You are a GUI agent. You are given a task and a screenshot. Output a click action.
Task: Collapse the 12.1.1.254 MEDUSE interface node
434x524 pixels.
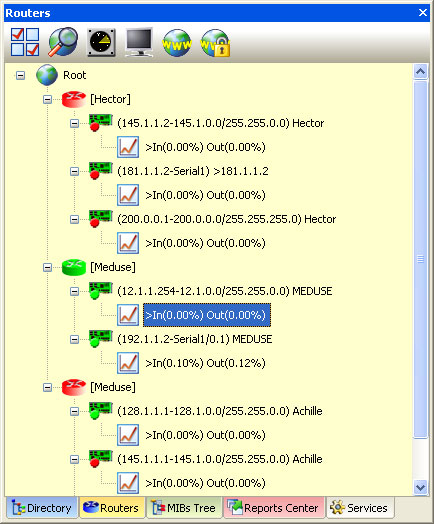pyautogui.click(x=75, y=291)
